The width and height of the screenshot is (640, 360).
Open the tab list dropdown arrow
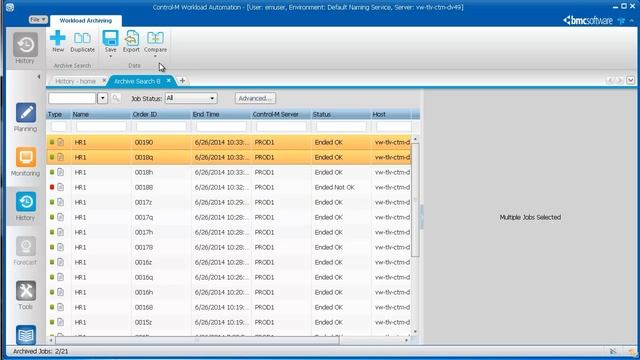click(631, 80)
